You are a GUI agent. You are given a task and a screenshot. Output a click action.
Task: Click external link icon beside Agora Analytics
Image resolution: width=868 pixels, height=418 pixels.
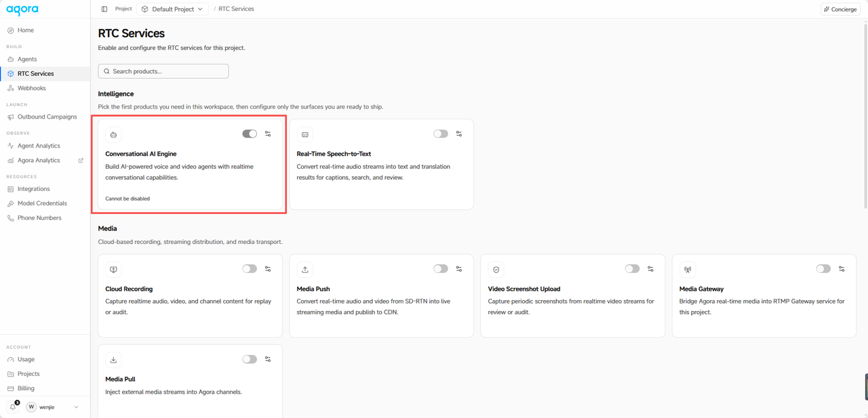point(81,161)
